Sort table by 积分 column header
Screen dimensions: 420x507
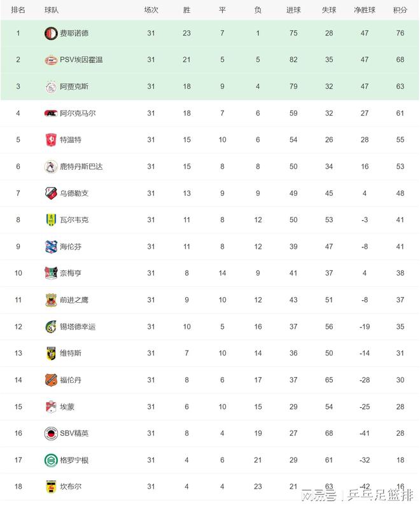click(x=400, y=10)
